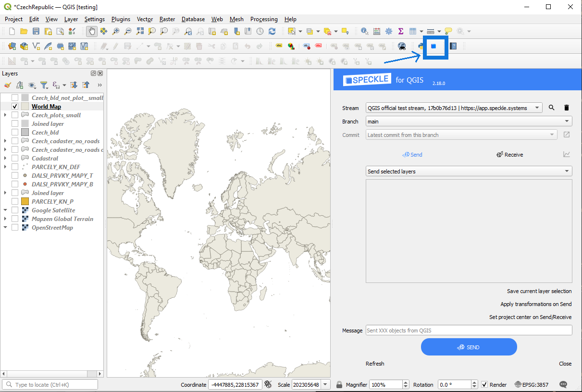Open the Stream dropdown
Image resolution: width=582 pixels, height=392 pixels.
[x=454, y=108]
